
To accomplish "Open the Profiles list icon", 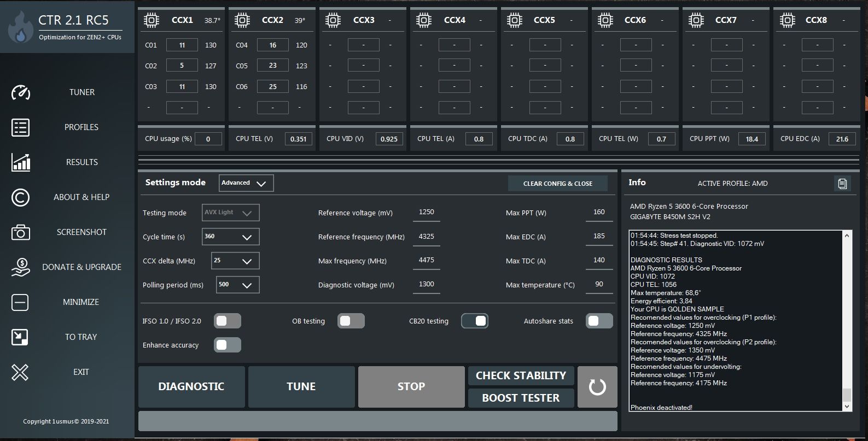I will [20, 127].
